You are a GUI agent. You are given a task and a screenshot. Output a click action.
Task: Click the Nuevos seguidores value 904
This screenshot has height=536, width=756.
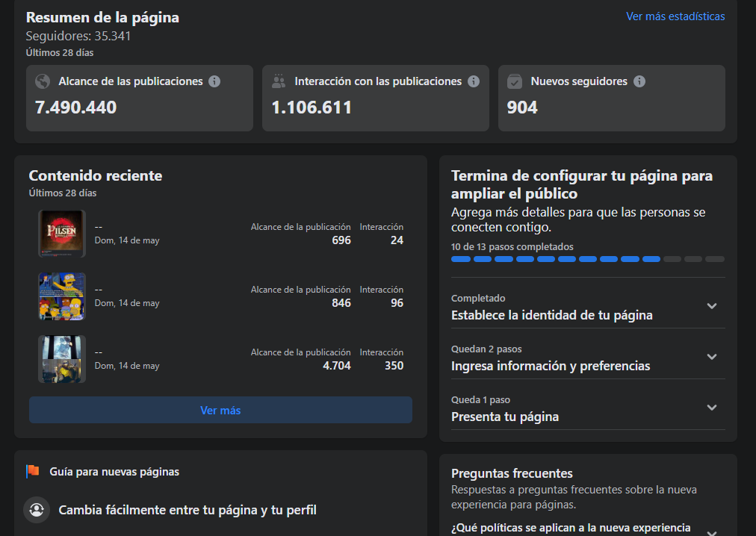pyautogui.click(x=522, y=107)
